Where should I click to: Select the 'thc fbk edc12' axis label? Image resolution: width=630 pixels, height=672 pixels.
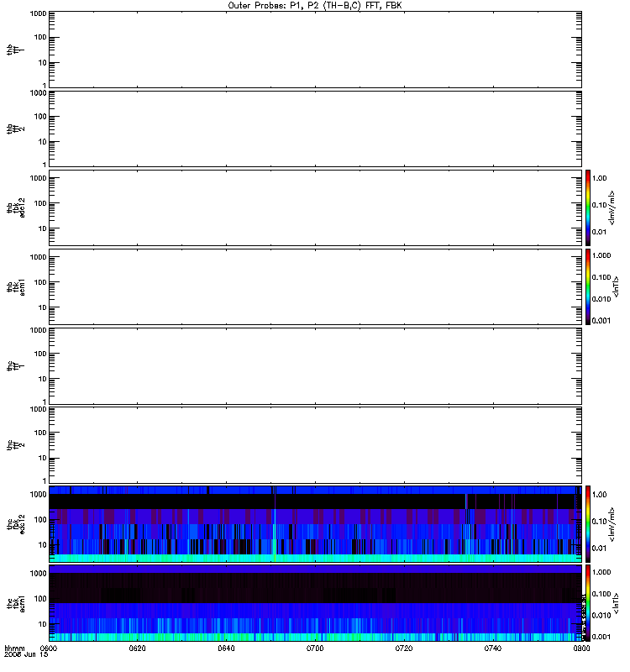(15, 524)
